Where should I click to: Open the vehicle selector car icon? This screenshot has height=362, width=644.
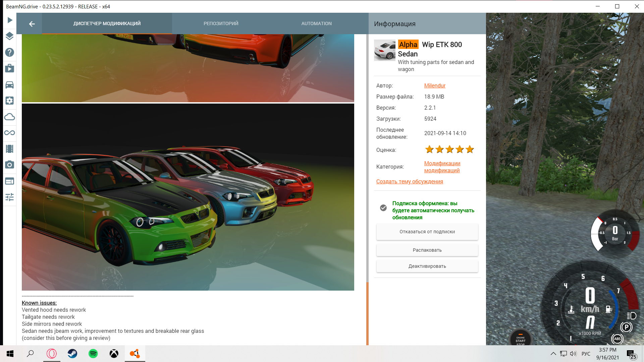click(10, 85)
